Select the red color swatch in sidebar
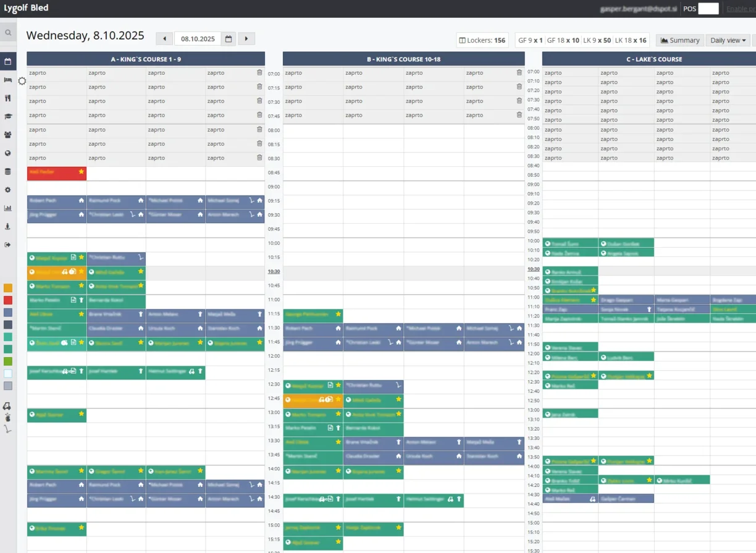The width and height of the screenshot is (756, 553). pos(8,300)
